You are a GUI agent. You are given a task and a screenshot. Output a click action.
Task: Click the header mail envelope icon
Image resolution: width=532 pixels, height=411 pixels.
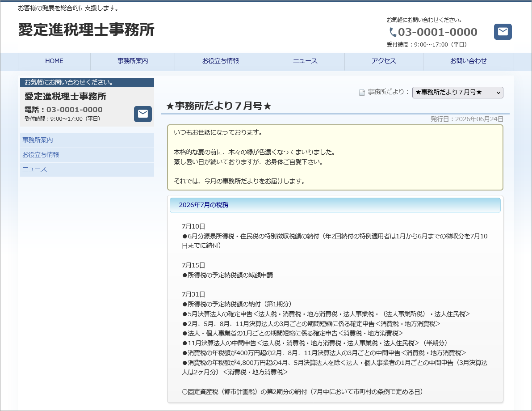(503, 32)
